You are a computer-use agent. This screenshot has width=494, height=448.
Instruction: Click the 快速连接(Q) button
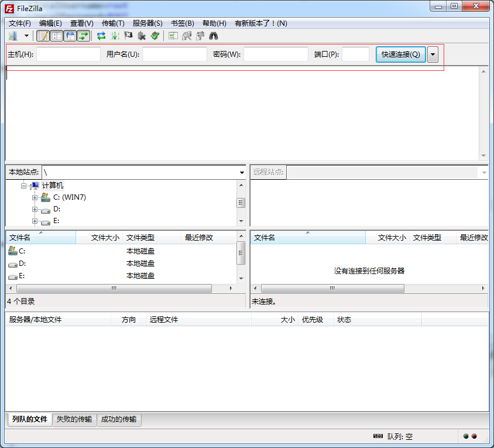click(401, 54)
